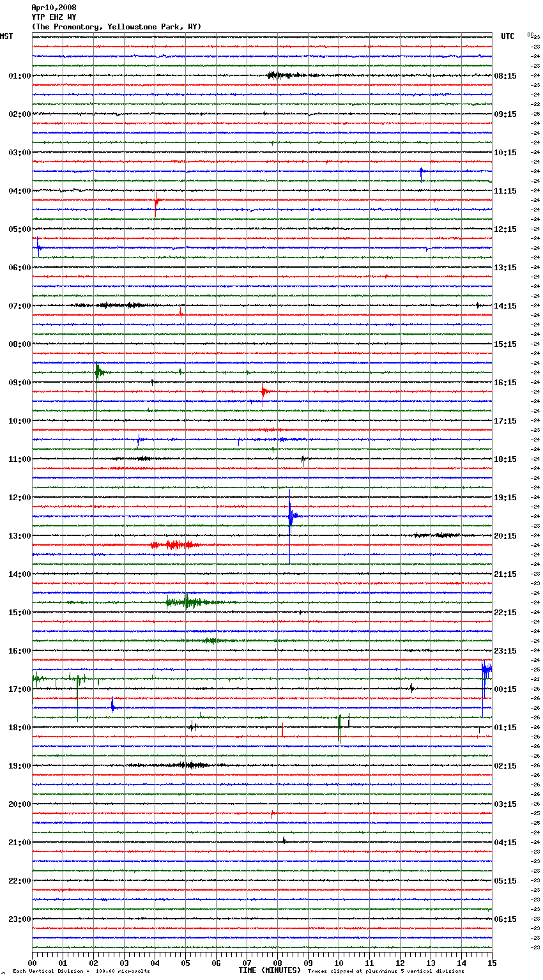The width and height of the screenshot is (543, 980).
Task: Pick the '01:15' UTC time label
Action: point(505,728)
